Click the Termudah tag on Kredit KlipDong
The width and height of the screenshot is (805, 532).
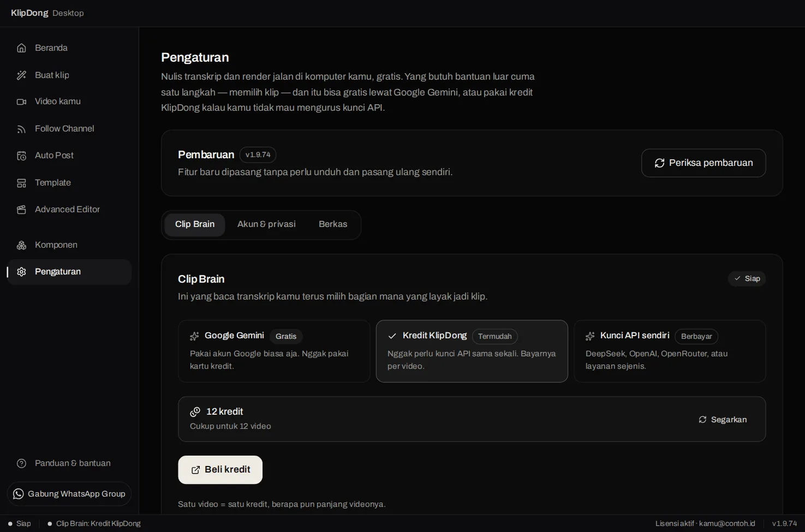495,336
